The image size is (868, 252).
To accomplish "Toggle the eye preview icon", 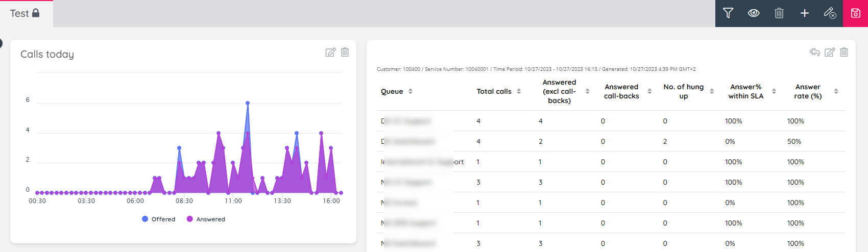I will [x=754, y=13].
